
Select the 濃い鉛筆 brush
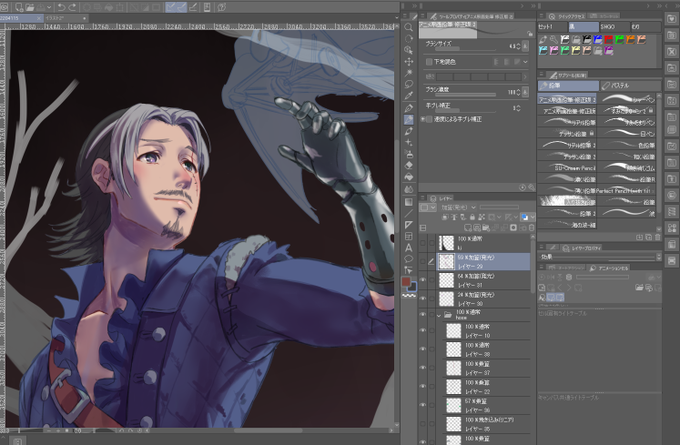click(x=567, y=179)
